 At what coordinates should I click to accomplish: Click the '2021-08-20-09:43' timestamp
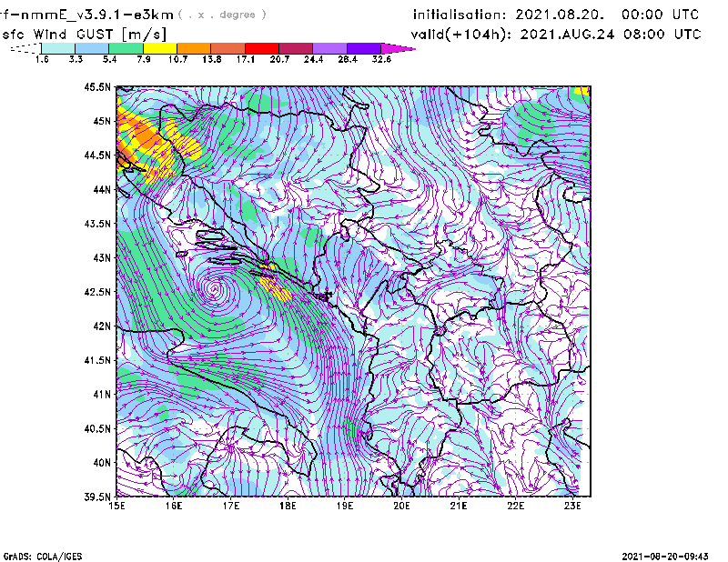point(665,557)
